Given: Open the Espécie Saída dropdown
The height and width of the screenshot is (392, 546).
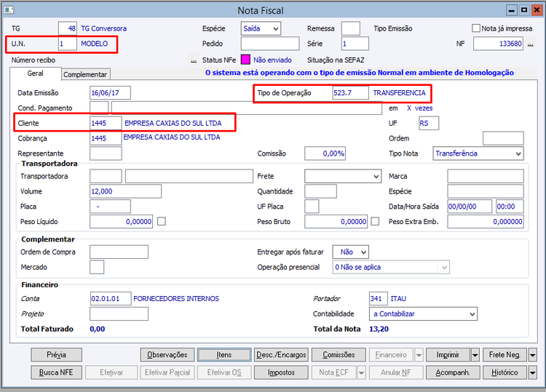Looking at the screenshot, I should [261, 28].
